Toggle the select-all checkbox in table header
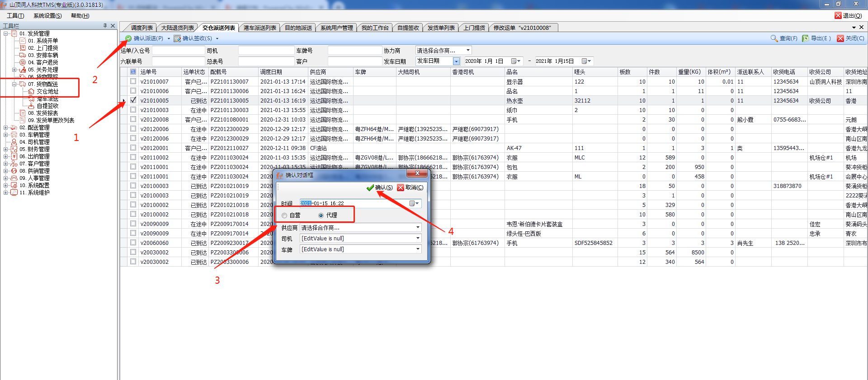This screenshot has width=868, height=380. coord(133,71)
